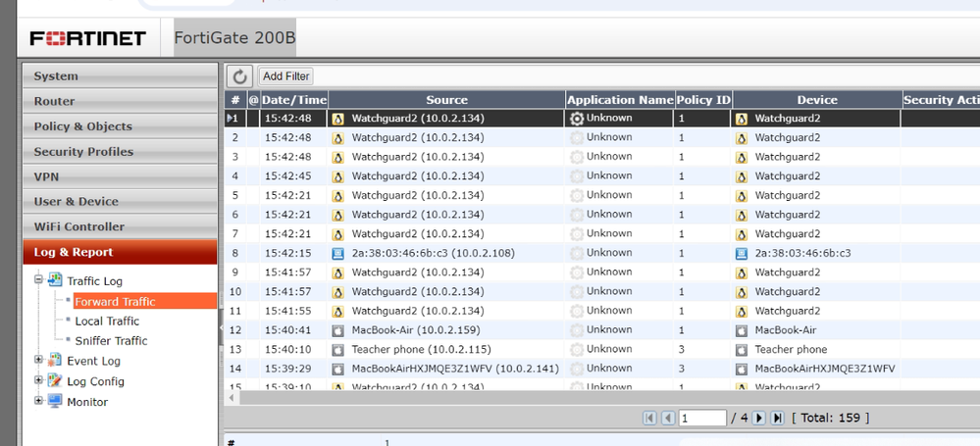This screenshot has height=446, width=980.
Task: Sort by Device column header
Action: click(817, 100)
